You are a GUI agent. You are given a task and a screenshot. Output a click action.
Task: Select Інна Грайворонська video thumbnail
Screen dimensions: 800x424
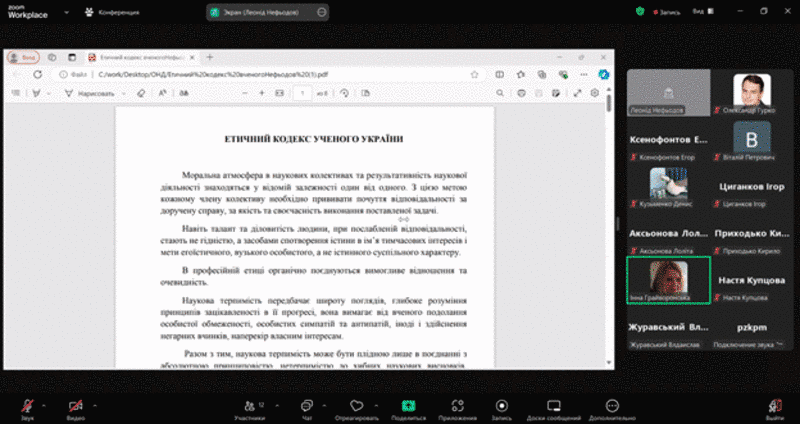668,280
